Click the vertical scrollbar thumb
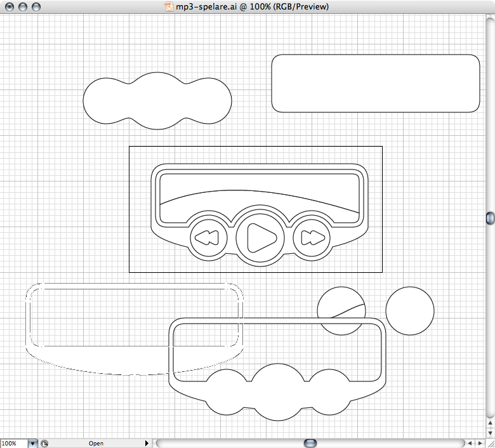Image resolution: width=495 pixels, height=448 pixels. pos(489,218)
